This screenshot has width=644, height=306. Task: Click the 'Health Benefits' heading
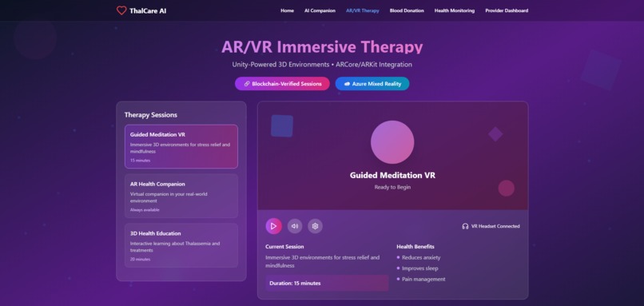tap(415, 247)
